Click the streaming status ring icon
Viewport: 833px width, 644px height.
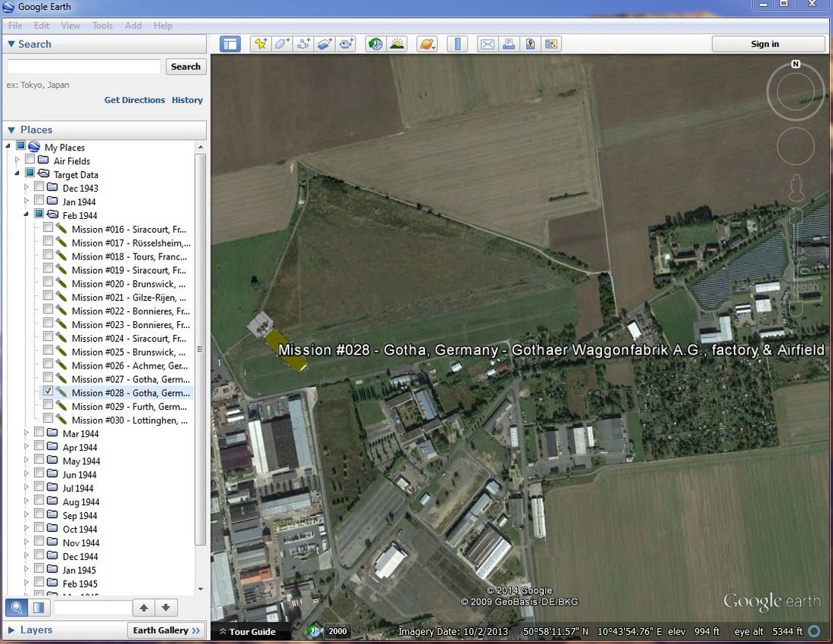(x=814, y=631)
